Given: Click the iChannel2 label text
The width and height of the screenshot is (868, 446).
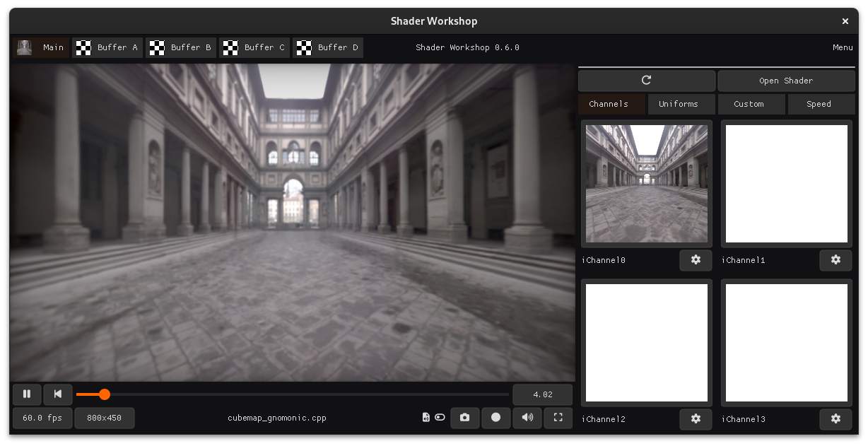Looking at the screenshot, I should 604,419.
